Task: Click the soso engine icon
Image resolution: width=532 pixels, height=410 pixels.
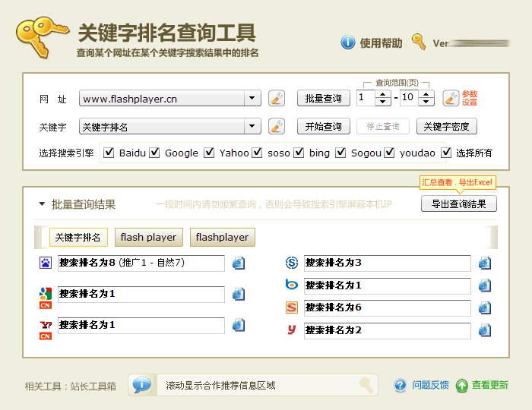Action: pyautogui.click(x=291, y=263)
